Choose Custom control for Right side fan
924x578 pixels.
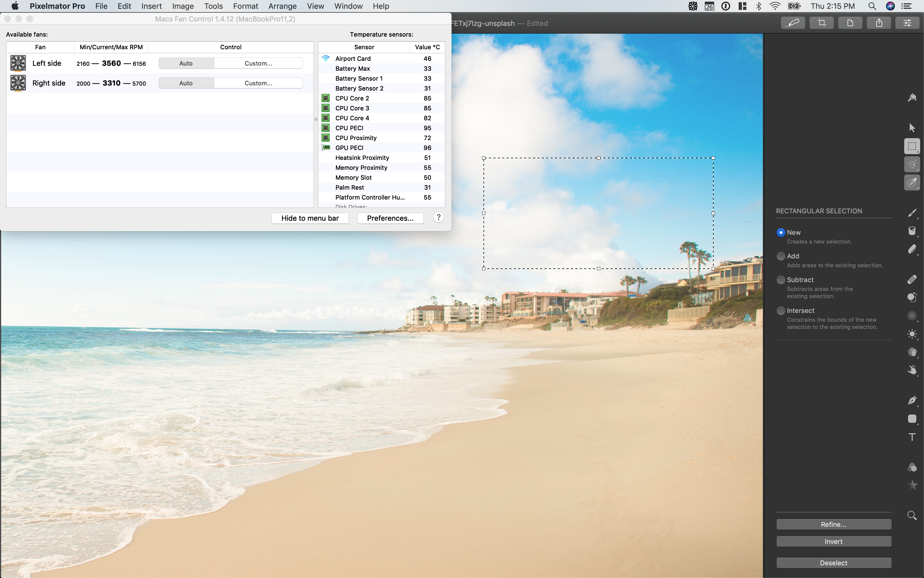(x=258, y=83)
